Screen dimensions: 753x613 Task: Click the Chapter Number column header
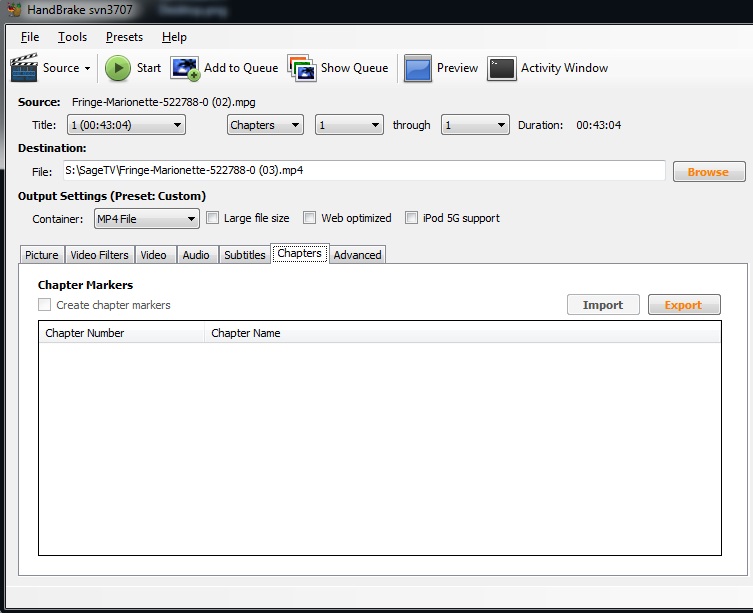pos(121,332)
